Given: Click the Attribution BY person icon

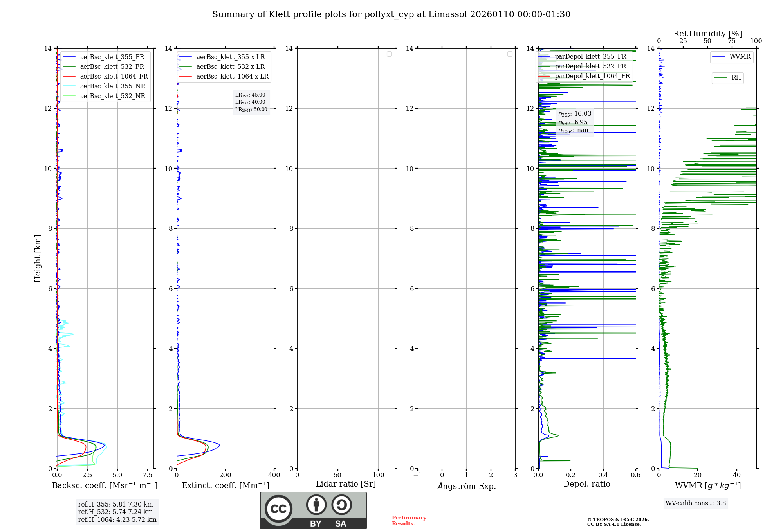Looking at the screenshot, I should tap(316, 505).
